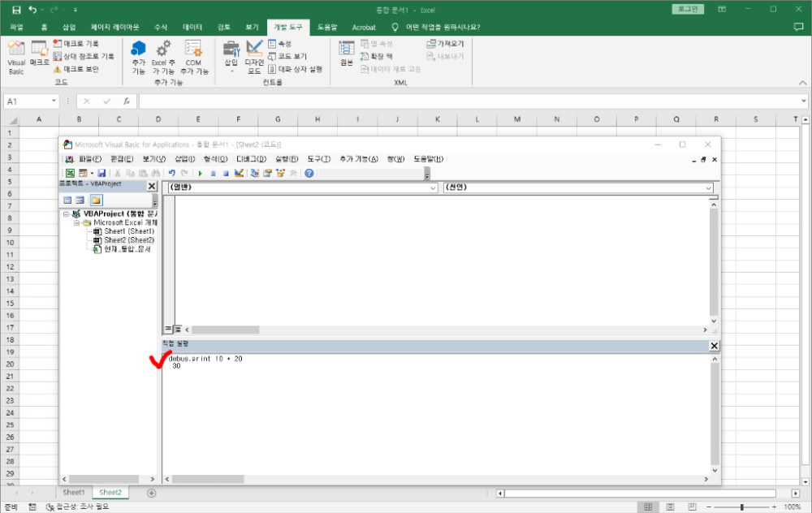This screenshot has width=812, height=513.
Task: Select 현재_통합_문서 in project tree
Action: tap(127, 249)
